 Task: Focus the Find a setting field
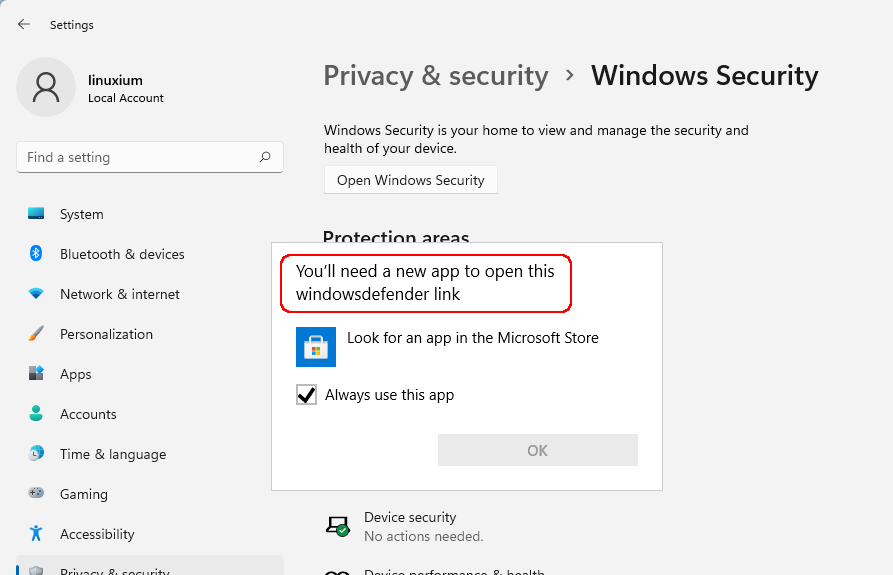[x=150, y=157]
